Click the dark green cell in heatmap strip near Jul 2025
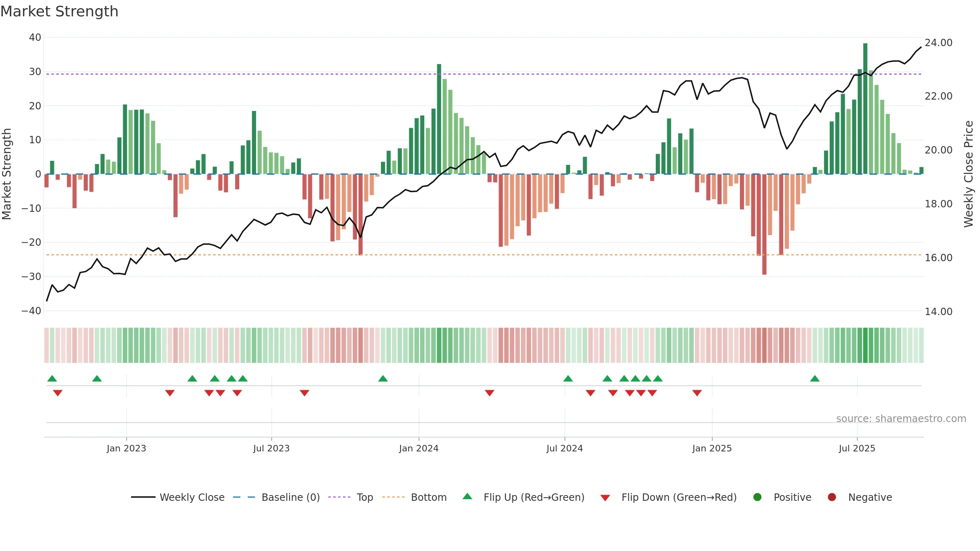This screenshot has width=980, height=551. [865, 345]
